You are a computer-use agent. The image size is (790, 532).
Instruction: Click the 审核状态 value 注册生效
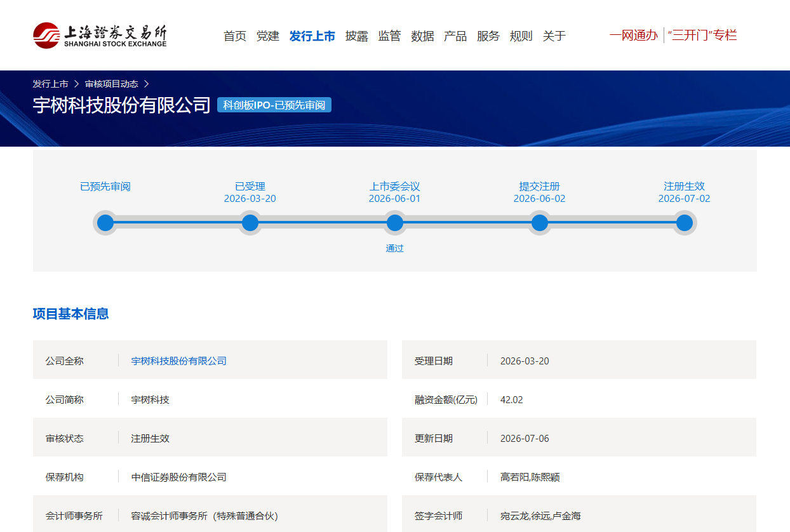[x=151, y=438]
